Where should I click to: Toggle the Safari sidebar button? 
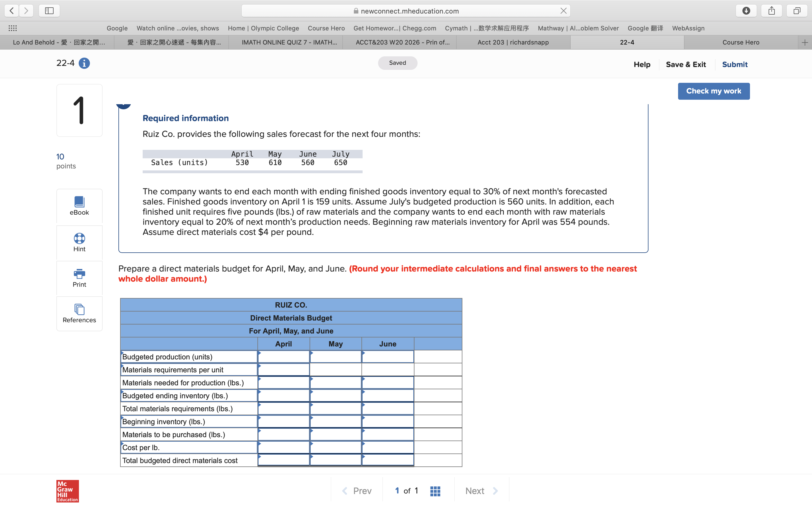(49, 11)
